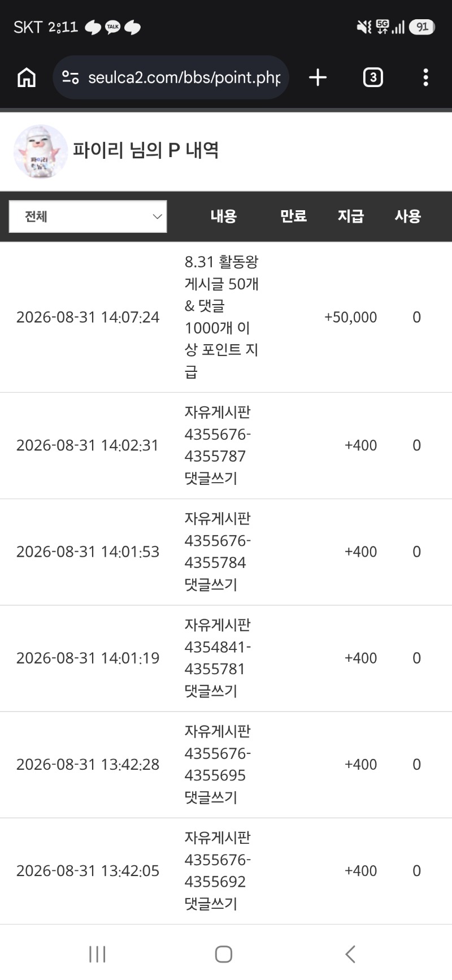The image size is (452, 980).
Task: Tap the 지급 column header
Action: click(x=351, y=216)
